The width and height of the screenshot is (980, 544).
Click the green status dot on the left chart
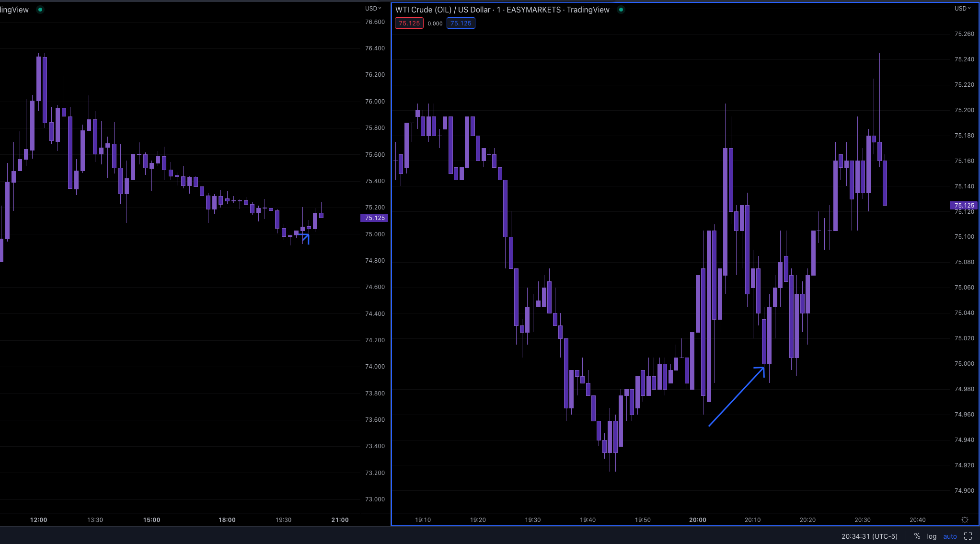pyautogui.click(x=40, y=9)
